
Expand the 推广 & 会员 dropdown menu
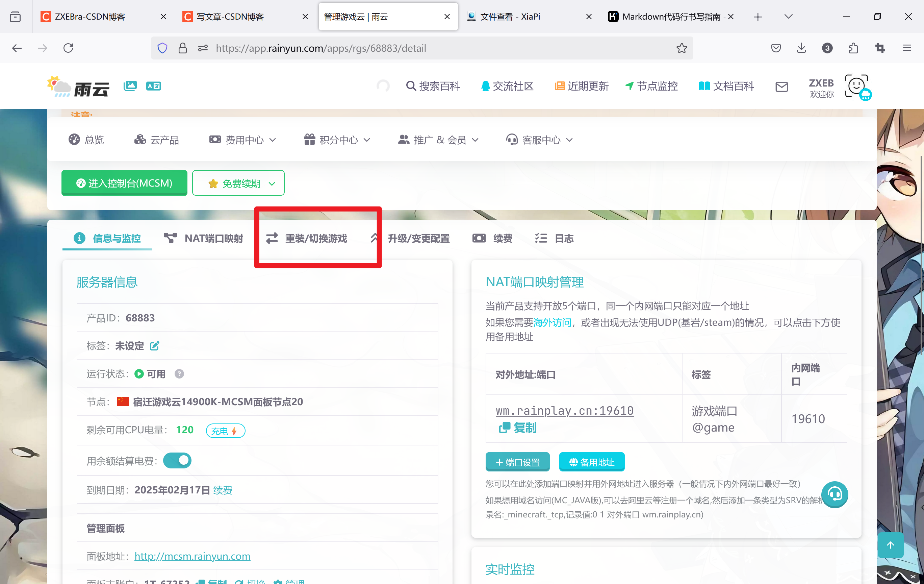438,140
